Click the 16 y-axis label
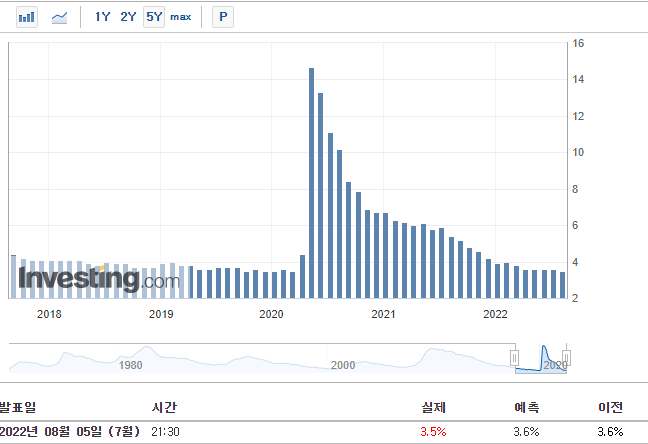The image size is (648, 444). (x=578, y=43)
